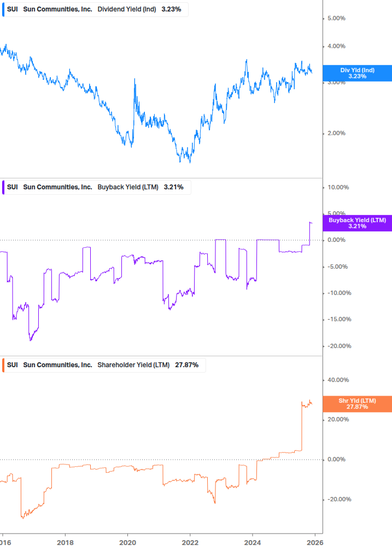
Task: Click the -10.00% tick on buyback yield axis
Action: click(x=339, y=293)
